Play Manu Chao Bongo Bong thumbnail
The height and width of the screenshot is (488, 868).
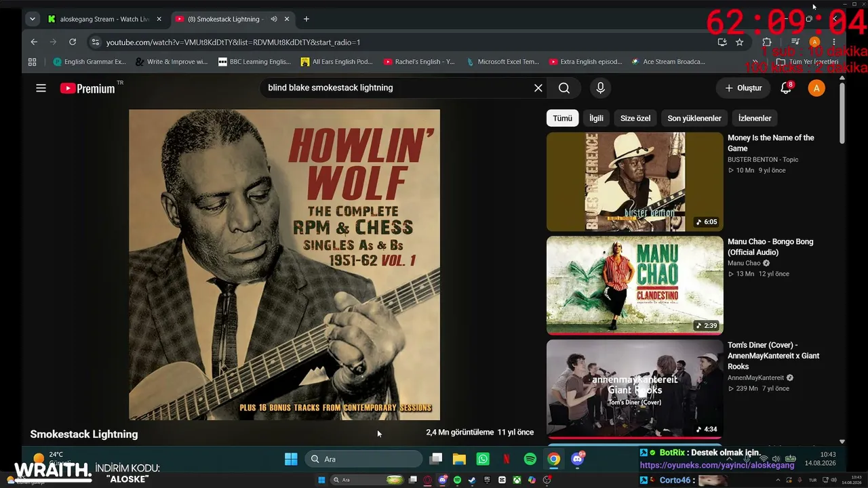click(635, 285)
